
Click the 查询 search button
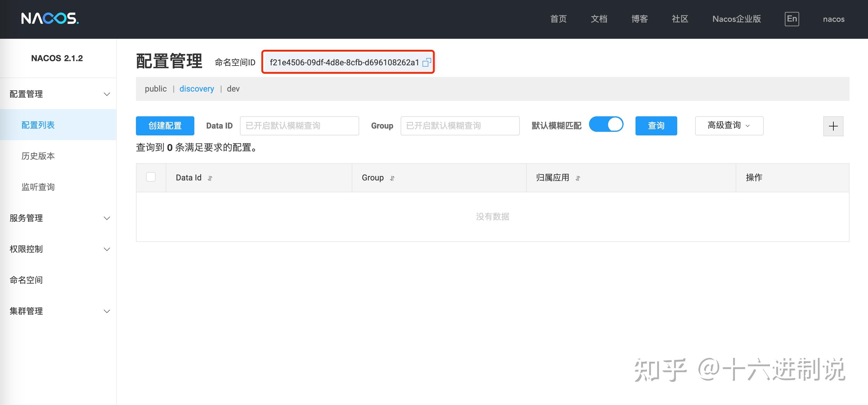point(656,126)
